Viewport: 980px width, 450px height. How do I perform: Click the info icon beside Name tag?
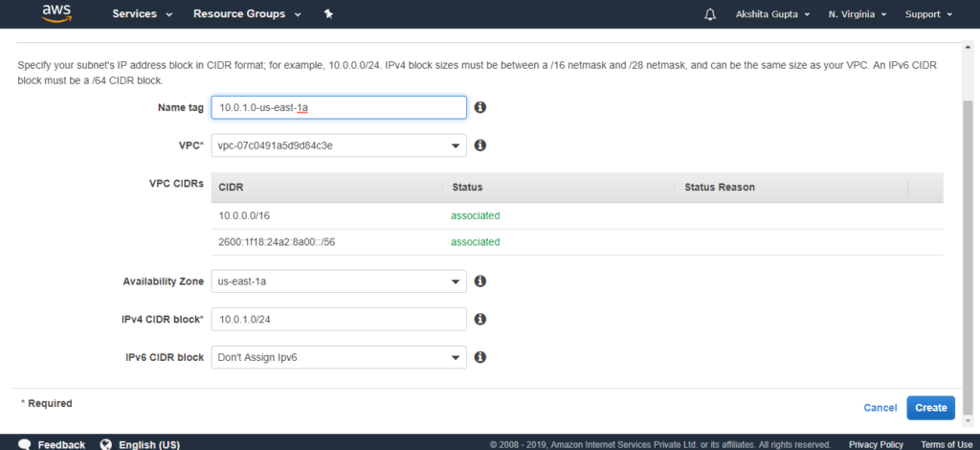pos(480,107)
